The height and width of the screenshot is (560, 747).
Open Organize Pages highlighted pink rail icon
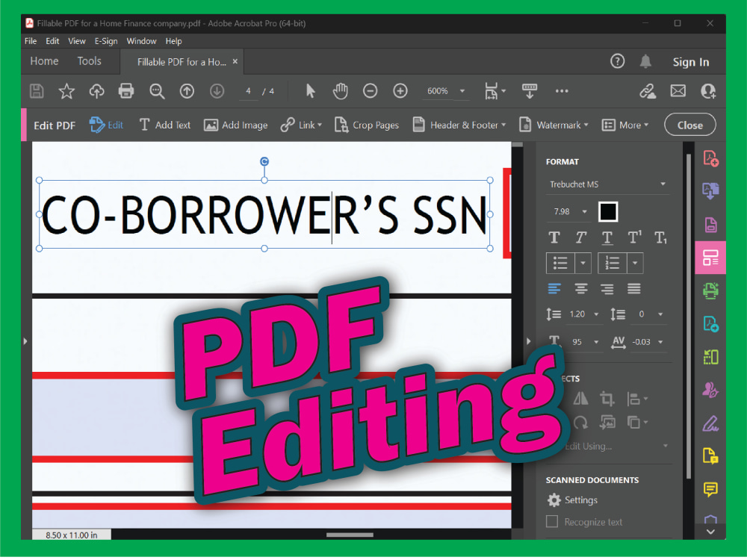[710, 258]
